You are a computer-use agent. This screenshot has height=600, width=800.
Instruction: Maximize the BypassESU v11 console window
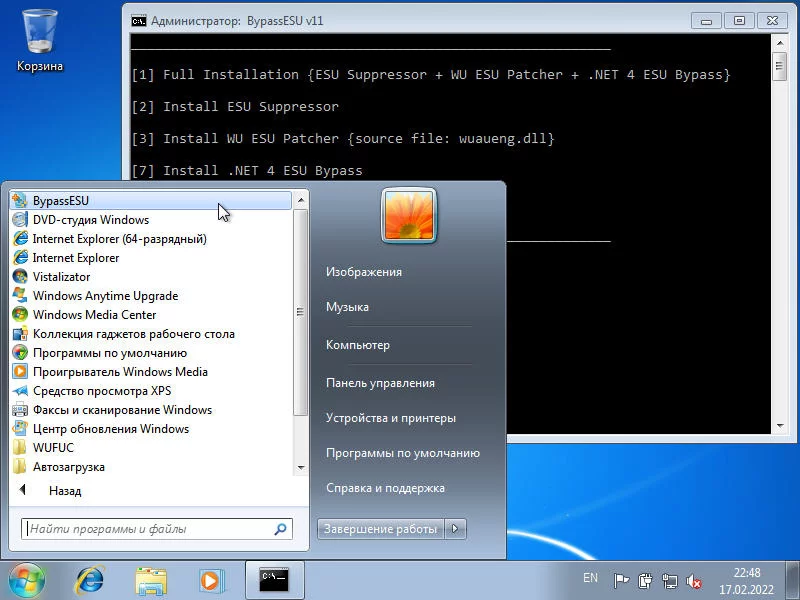(x=739, y=21)
